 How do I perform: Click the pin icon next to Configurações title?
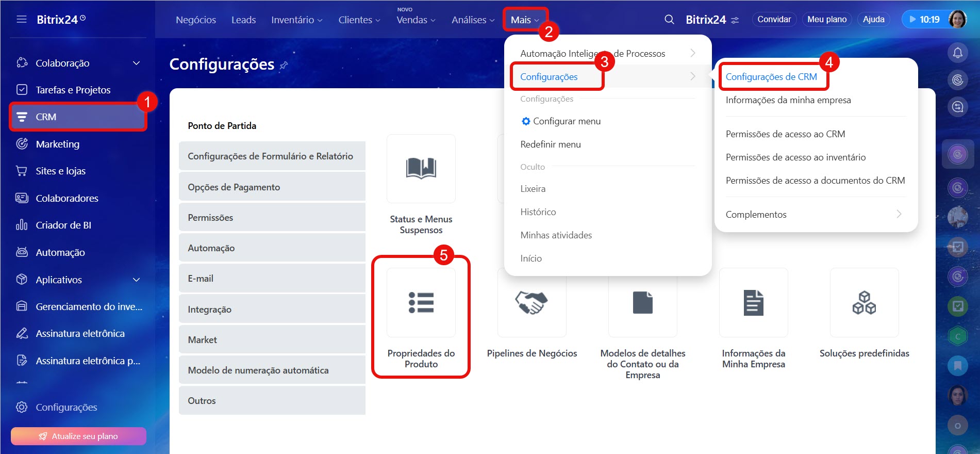284,65
